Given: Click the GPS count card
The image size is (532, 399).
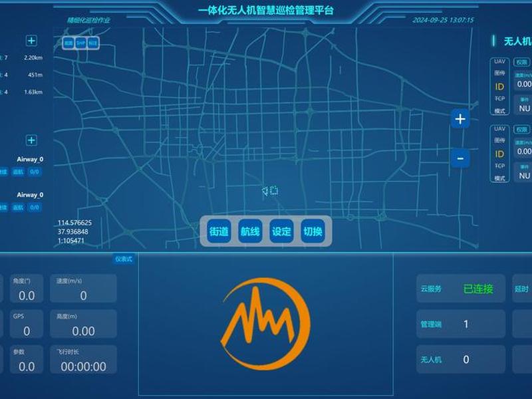Looking at the screenshot, I should click(x=27, y=324).
